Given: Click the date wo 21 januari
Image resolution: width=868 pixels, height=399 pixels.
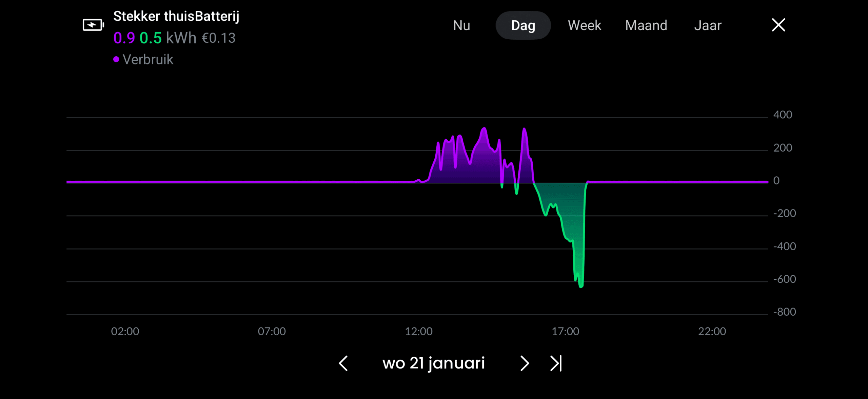Looking at the screenshot, I should tap(434, 363).
